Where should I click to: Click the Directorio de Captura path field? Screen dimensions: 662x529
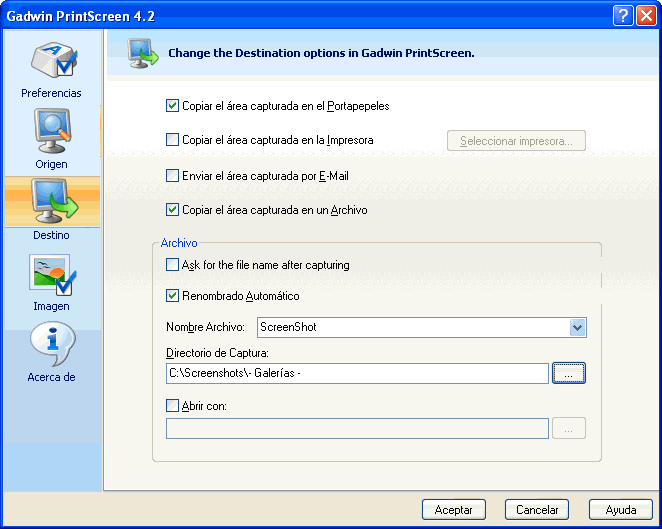tap(357, 373)
